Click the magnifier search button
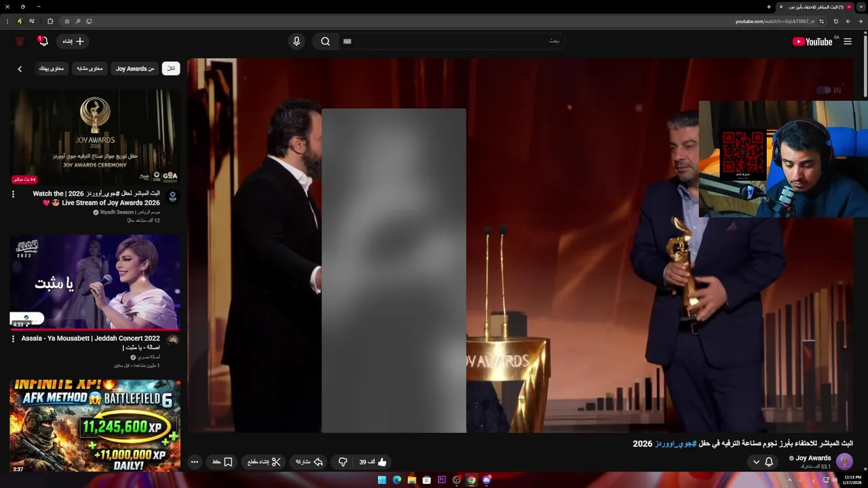 (325, 41)
